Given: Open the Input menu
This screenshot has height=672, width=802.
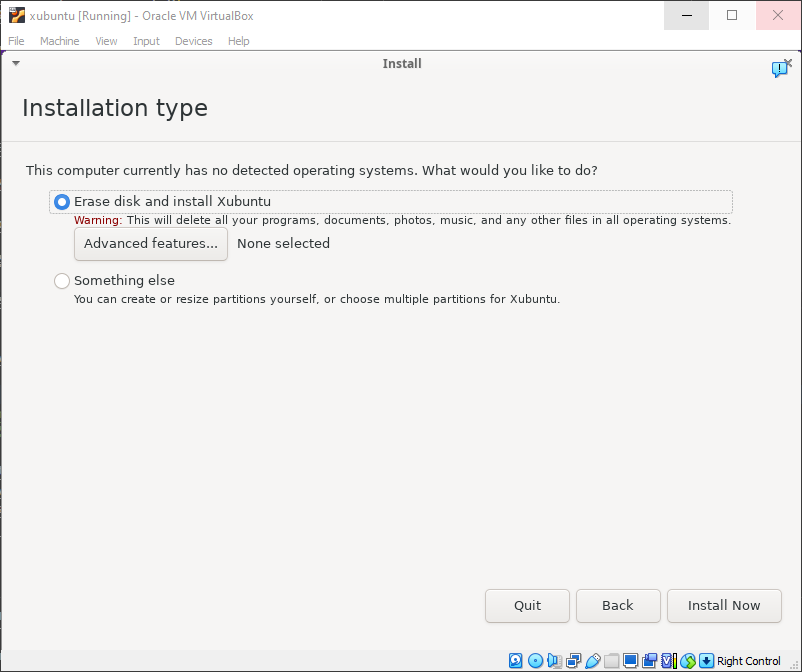Looking at the screenshot, I should 146,41.
